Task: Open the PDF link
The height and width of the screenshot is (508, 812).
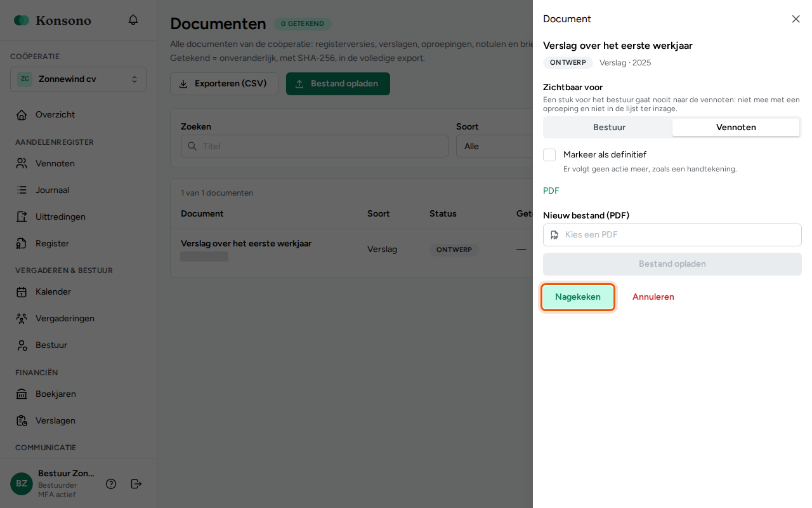Action: click(x=551, y=191)
